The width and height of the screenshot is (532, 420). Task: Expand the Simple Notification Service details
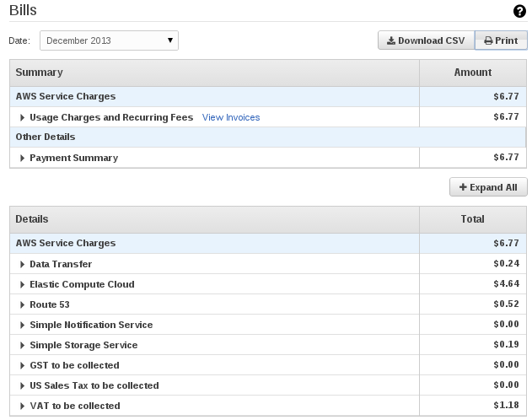(x=23, y=325)
